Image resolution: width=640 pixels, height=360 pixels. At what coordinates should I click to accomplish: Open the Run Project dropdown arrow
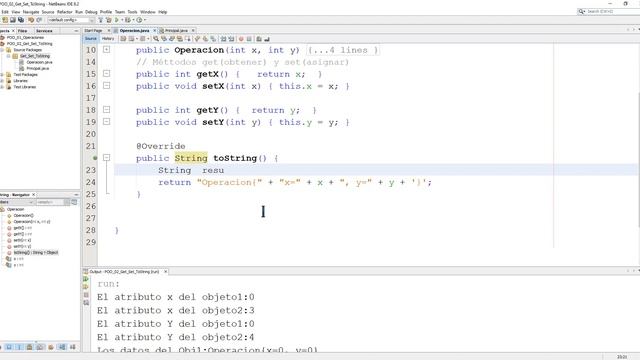(121, 20)
